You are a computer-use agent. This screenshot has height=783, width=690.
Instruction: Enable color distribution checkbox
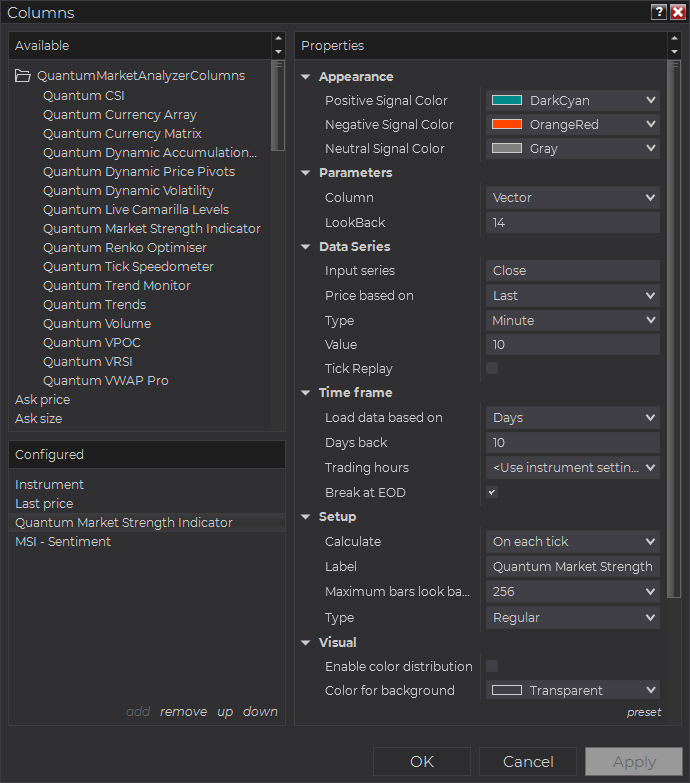coord(492,666)
